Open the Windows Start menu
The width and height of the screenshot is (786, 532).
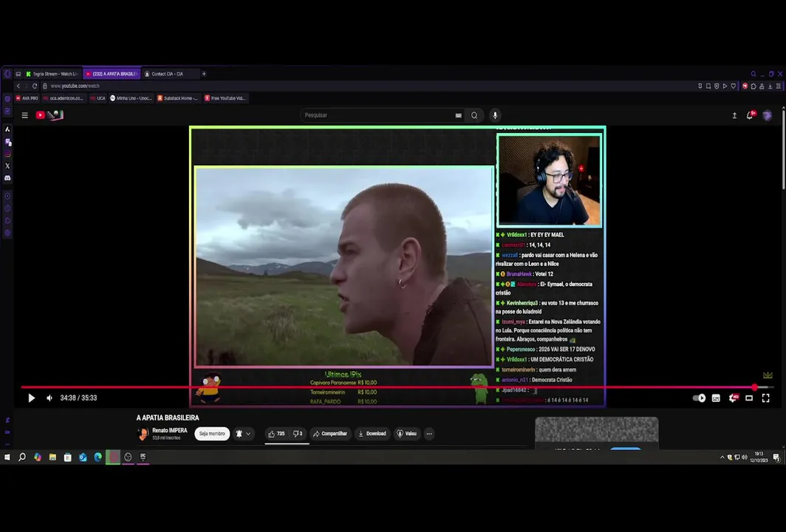tap(7, 457)
